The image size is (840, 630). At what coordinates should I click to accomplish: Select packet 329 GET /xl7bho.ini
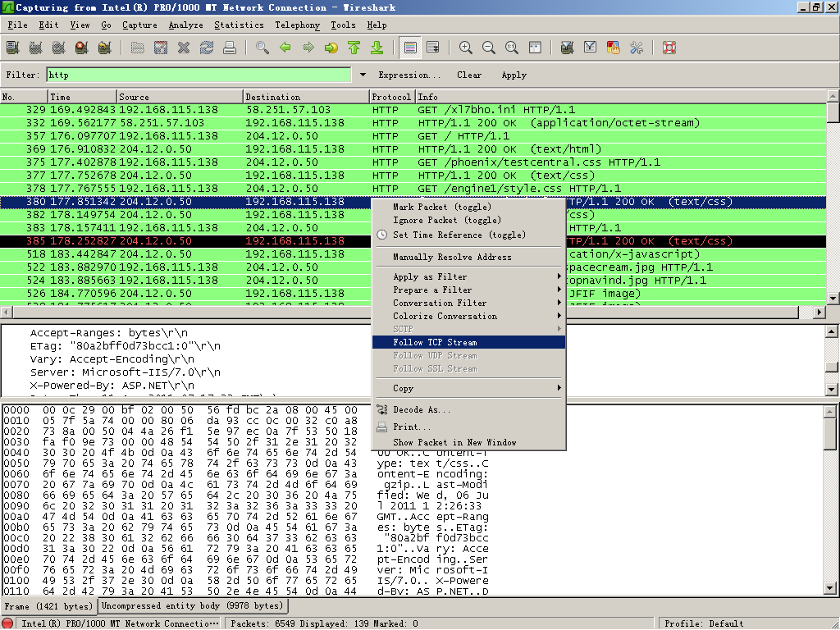pyautogui.click(x=413, y=110)
